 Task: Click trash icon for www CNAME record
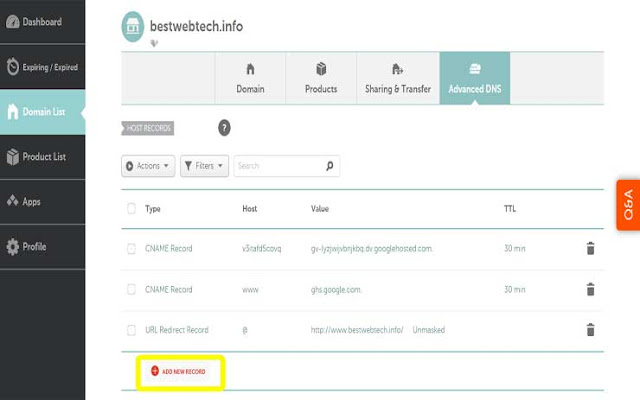(590, 289)
